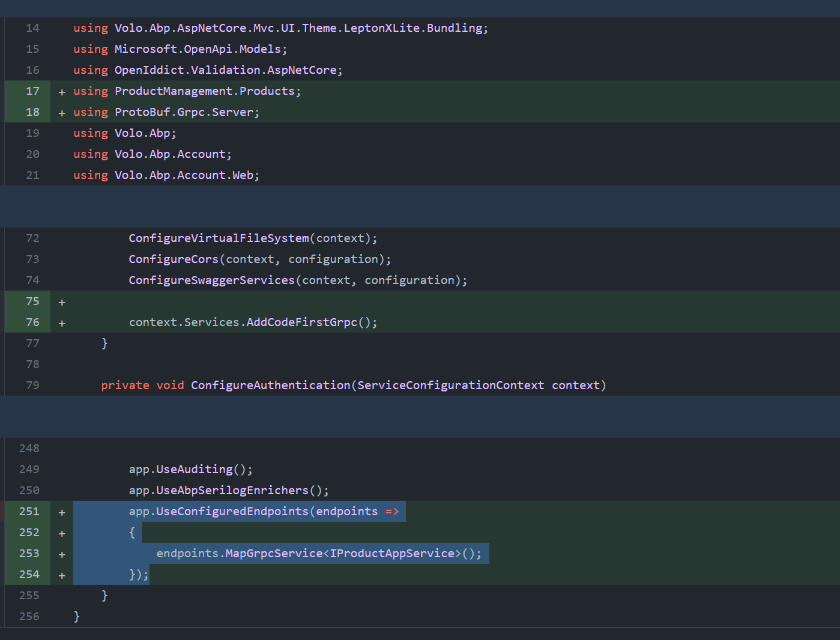Click the plus marker on line 75
This screenshot has height=640, width=840.
[62, 302]
